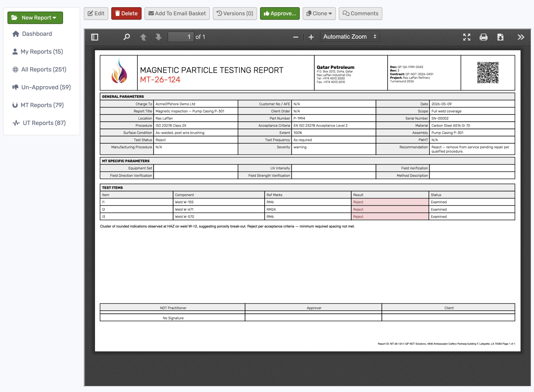Image resolution: width=534 pixels, height=392 pixels.
Task: Add report to email basket
Action: (x=177, y=13)
